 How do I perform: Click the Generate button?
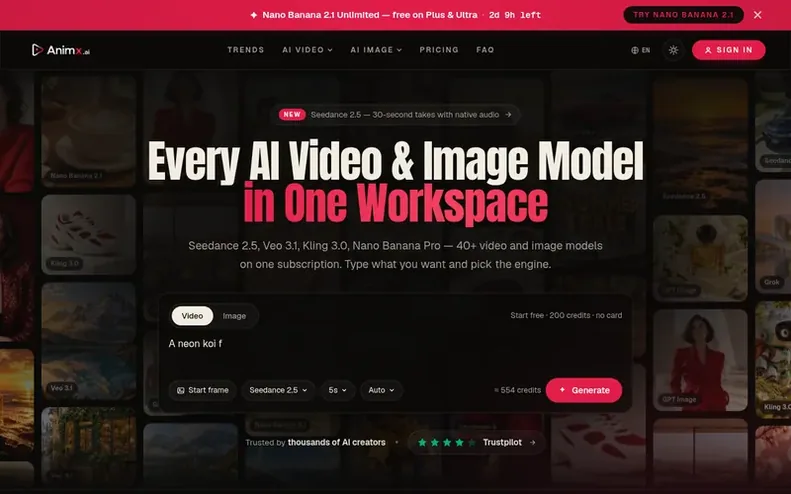[584, 390]
